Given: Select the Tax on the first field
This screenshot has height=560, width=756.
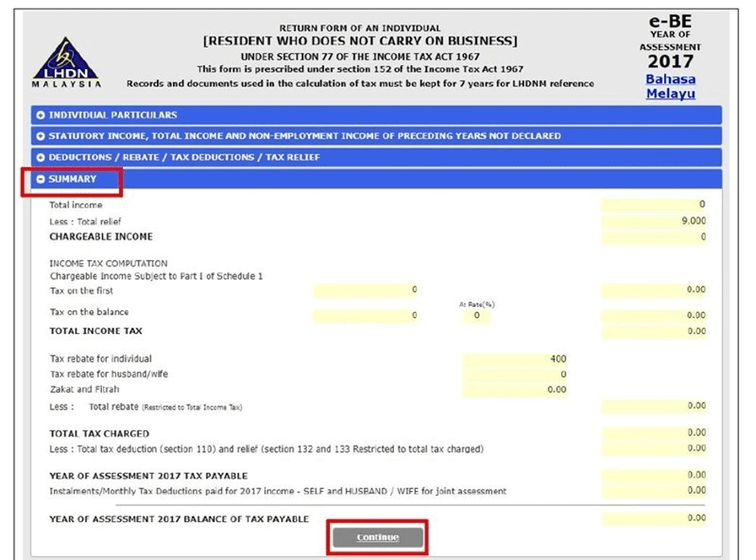Looking at the screenshot, I should pyautogui.click(x=366, y=290).
